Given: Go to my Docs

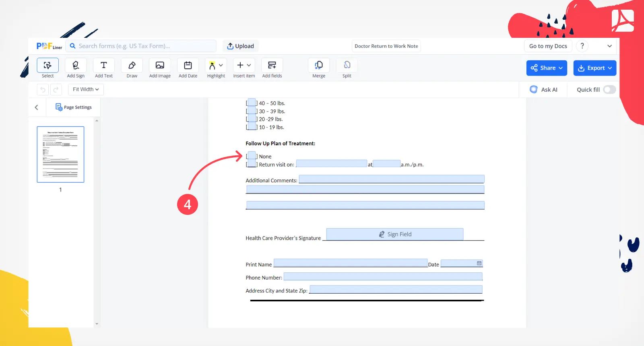Looking at the screenshot, I should (x=548, y=46).
